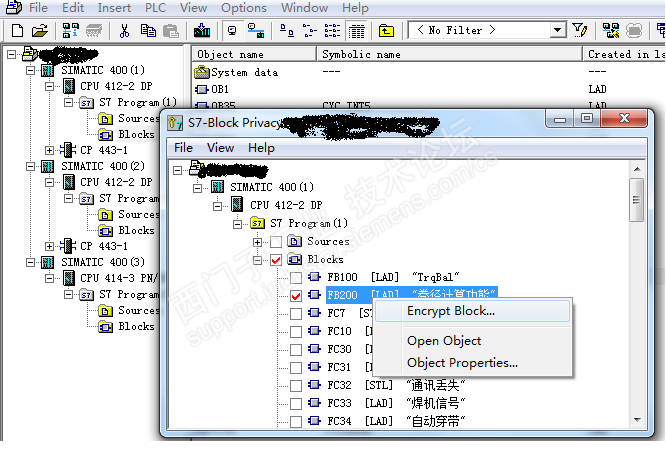Select Sources under SIMATIC 400(2) in main tree
Image resolution: width=666 pixels, height=465 pixels.
tap(138, 214)
